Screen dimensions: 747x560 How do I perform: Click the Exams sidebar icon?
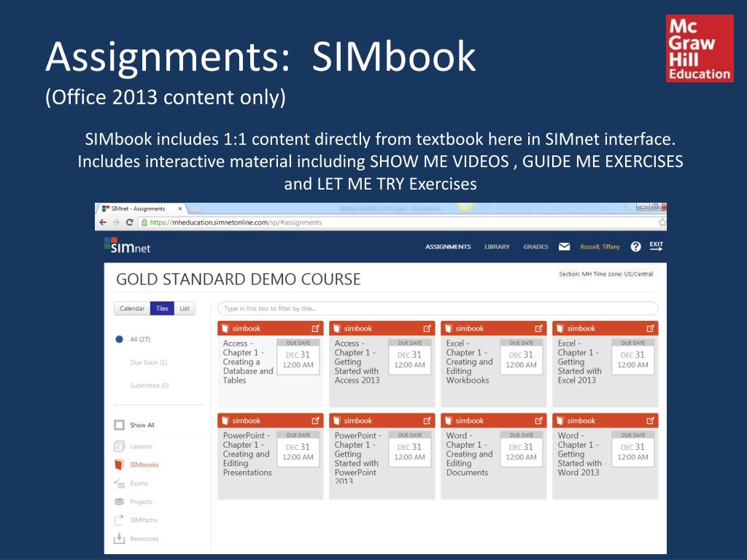119,483
